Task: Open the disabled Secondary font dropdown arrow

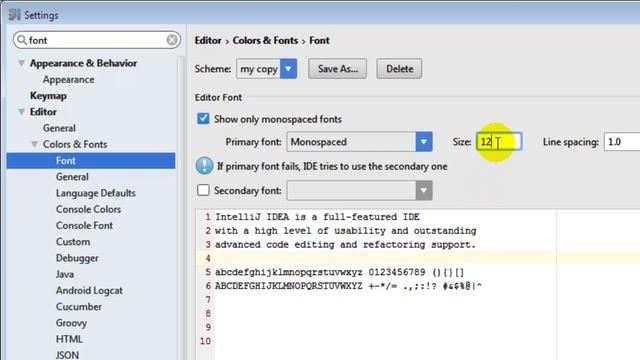Action: 424,191
